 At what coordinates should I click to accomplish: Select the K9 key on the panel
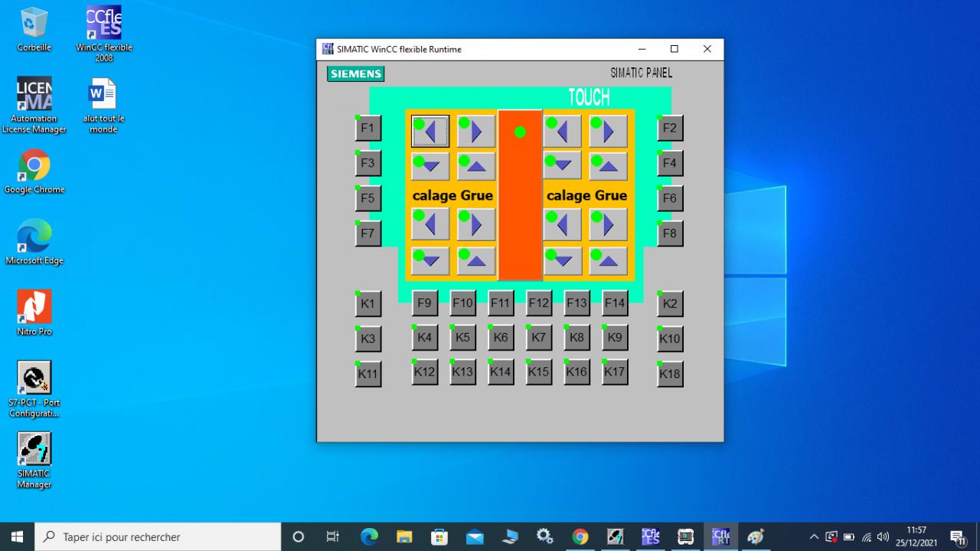[616, 337]
